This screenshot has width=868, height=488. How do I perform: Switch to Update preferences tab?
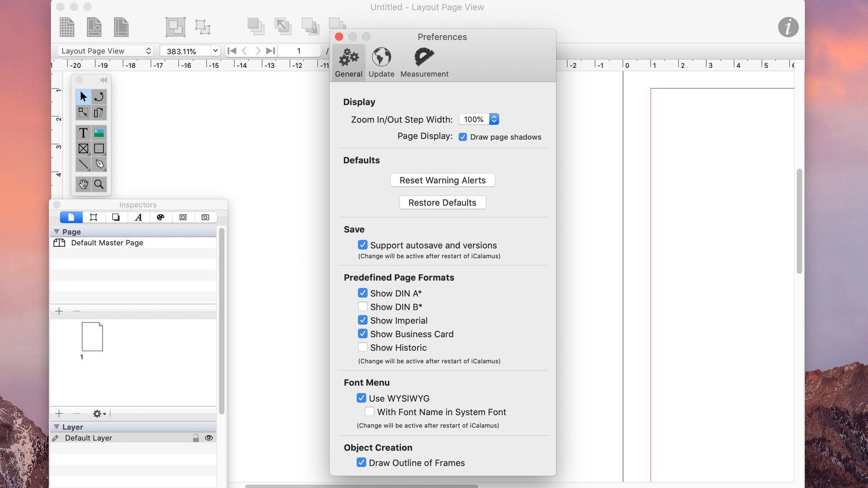[x=381, y=61]
